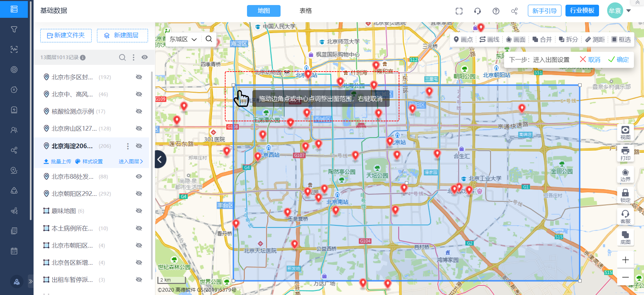Screen dimensions: 644x295
Task: Click the target circles icon in the sidebar
Action: click(x=14, y=70)
